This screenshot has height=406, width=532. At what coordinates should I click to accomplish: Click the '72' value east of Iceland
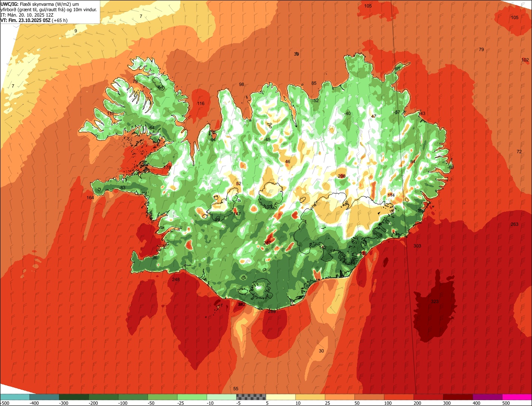(519, 152)
